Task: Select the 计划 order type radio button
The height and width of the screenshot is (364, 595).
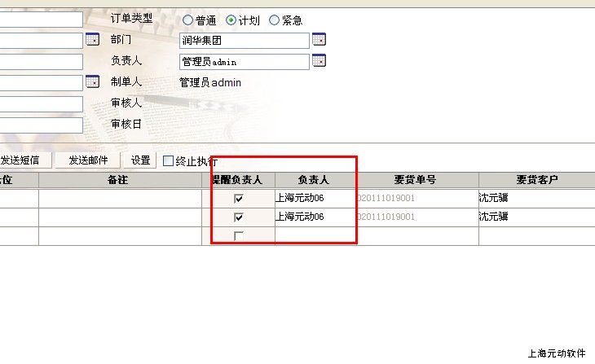Action: coord(231,20)
